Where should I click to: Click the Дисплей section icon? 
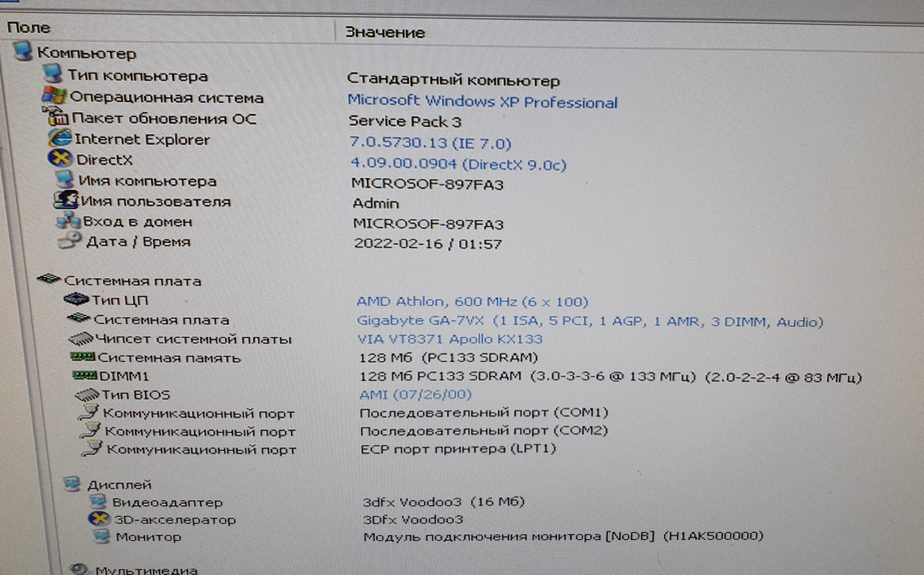[72, 484]
